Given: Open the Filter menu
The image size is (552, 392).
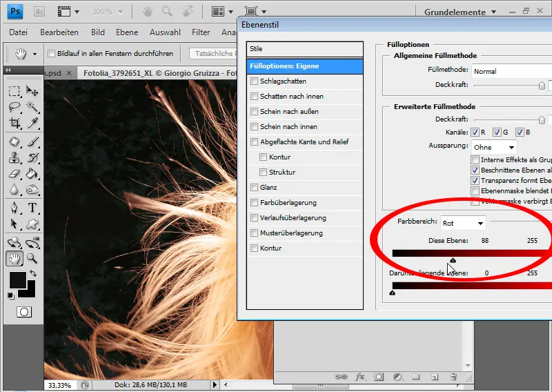Looking at the screenshot, I should [201, 32].
